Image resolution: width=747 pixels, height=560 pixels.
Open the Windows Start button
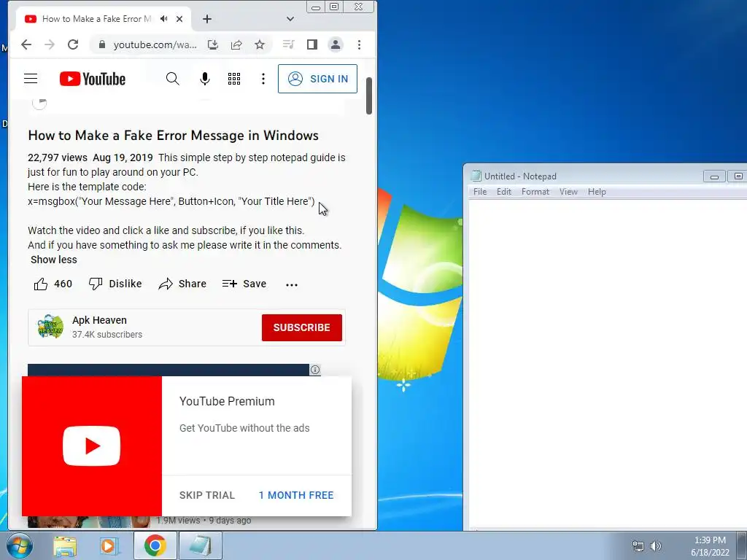tap(19, 545)
